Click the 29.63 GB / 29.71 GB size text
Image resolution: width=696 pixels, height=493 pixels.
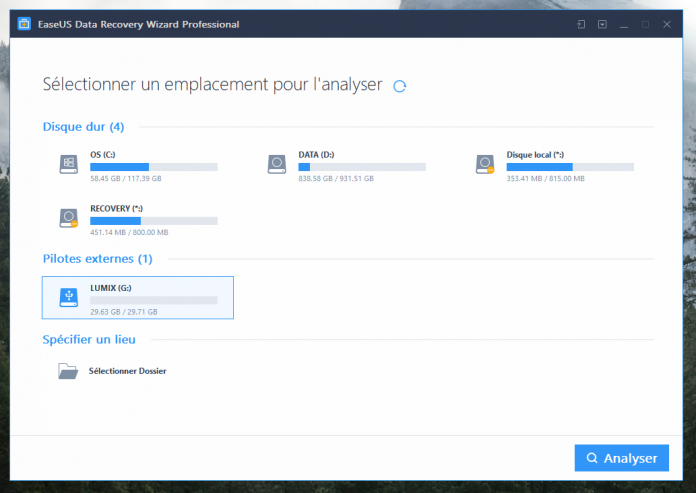(x=124, y=312)
